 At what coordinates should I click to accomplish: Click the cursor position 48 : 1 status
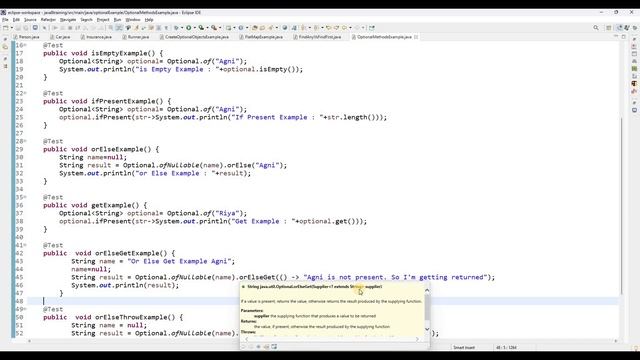point(506,347)
